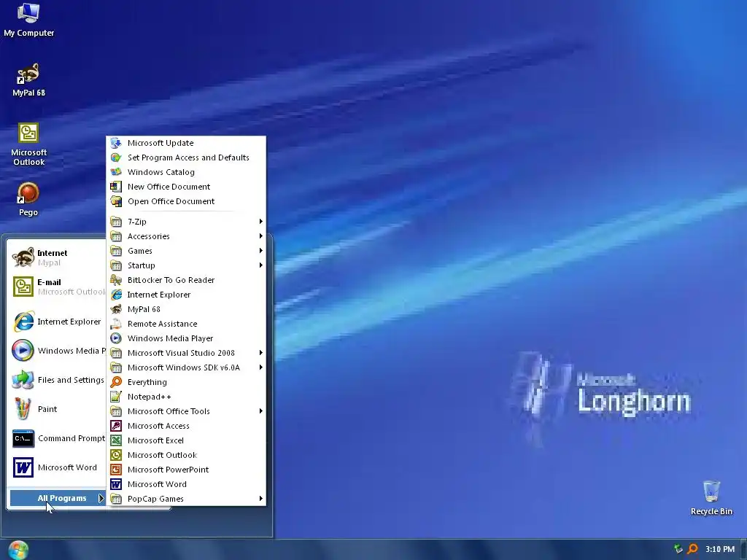Screen dimensions: 747x560
Task: Expand the Accessories submenu arrow
Action: (x=260, y=236)
